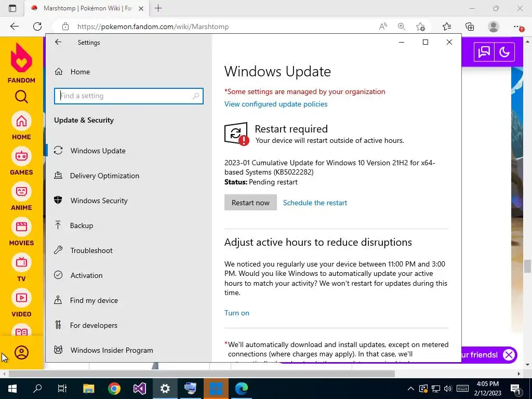This screenshot has width=532, height=399.
Task: Open Activation settings
Action: pos(86,275)
